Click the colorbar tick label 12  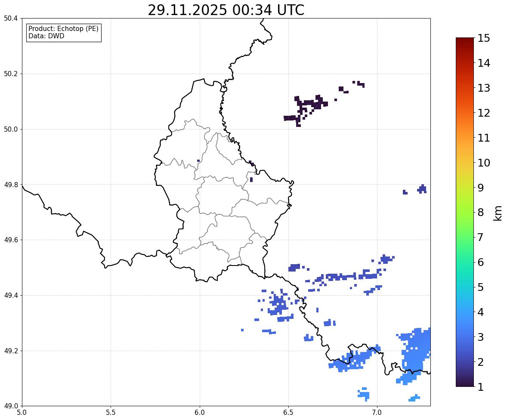(484, 113)
